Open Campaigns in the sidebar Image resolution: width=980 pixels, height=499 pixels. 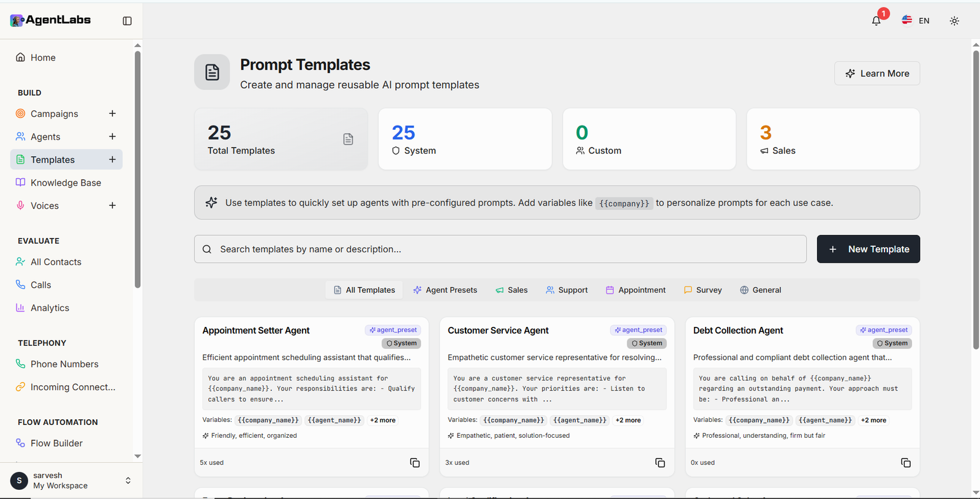coord(55,114)
